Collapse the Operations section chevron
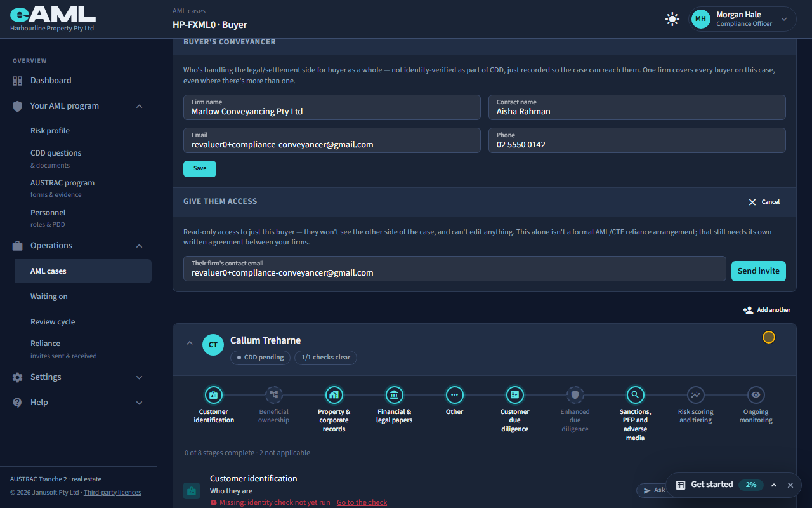Image resolution: width=812 pixels, height=508 pixels. (140, 246)
